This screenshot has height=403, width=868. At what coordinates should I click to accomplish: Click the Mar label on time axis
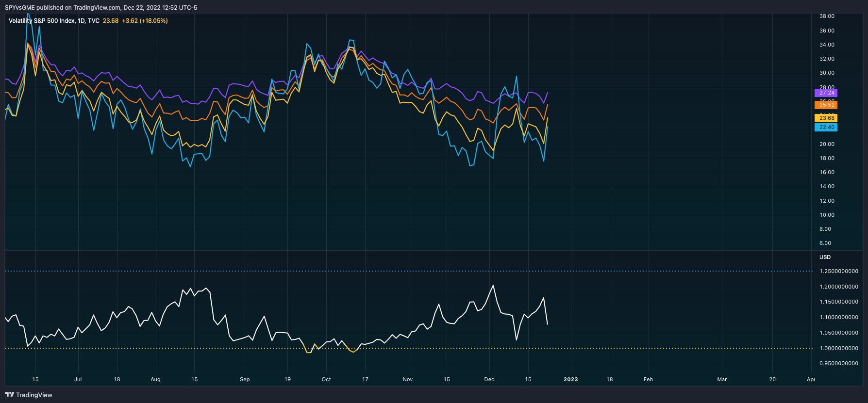(722, 379)
